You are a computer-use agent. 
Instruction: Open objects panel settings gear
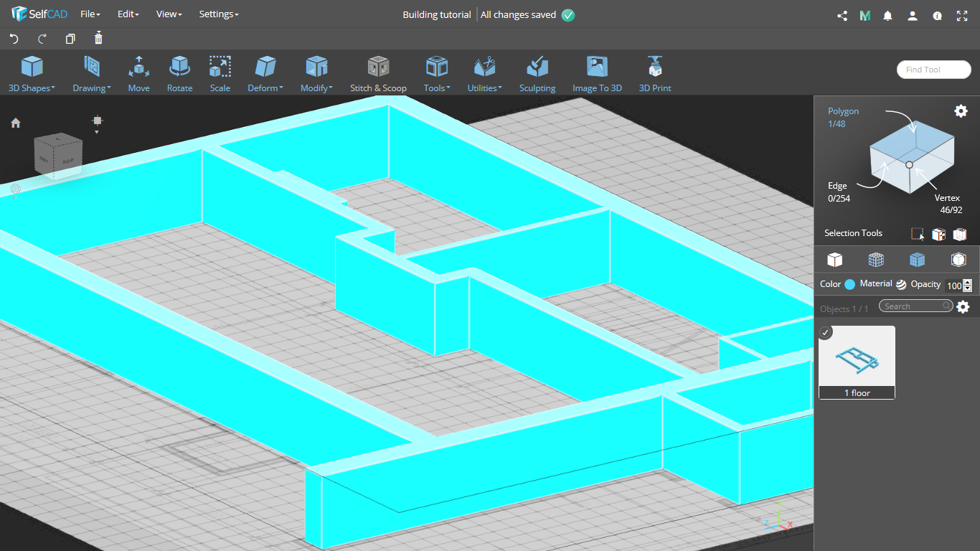click(x=963, y=307)
